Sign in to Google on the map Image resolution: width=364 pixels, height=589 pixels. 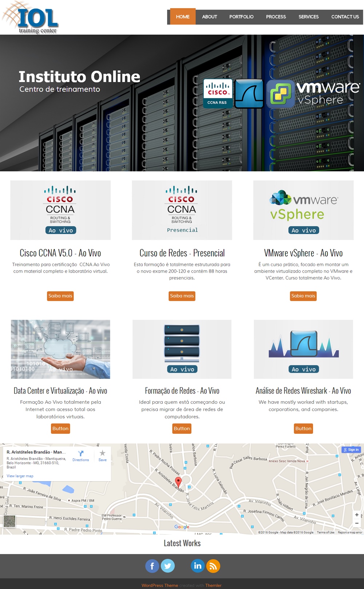[351, 450]
